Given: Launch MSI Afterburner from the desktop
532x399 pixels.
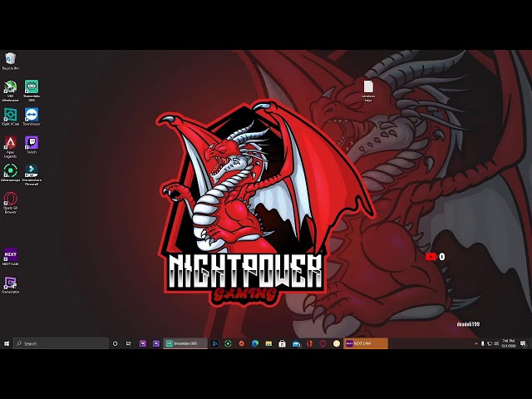Looking at the screenshot, I should 11,91.
